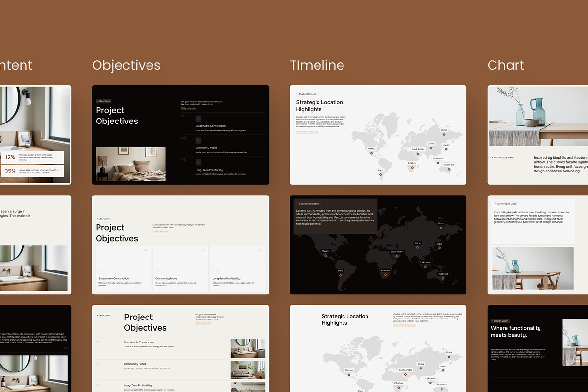Viewport: 588px width, 392px height.
Task: Open the teal glass vases photo at top right
Action: click(x=538, y=116)
